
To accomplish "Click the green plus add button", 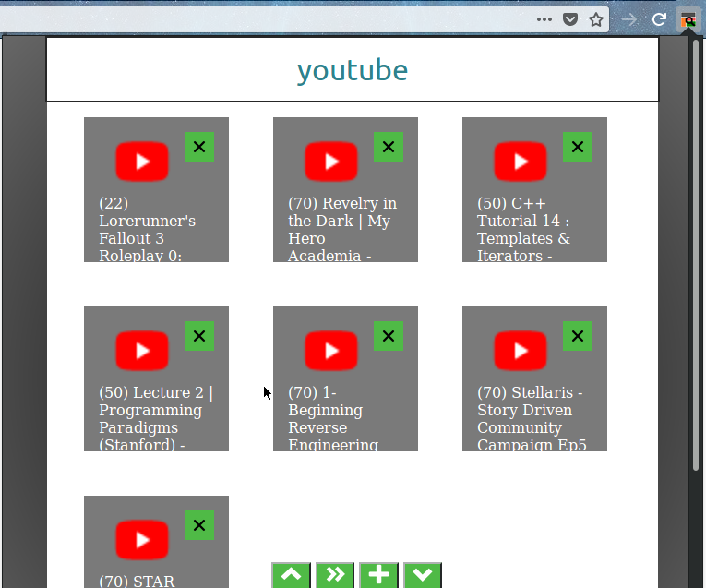I will click(378, 575).
